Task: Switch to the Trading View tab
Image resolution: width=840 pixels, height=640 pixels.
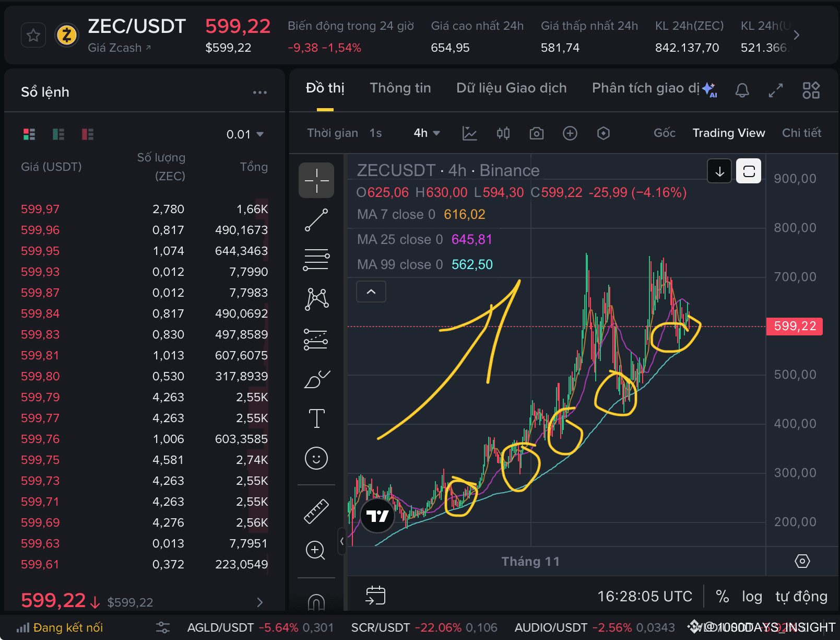Action: pyautogui.click(x=728, y=133)
